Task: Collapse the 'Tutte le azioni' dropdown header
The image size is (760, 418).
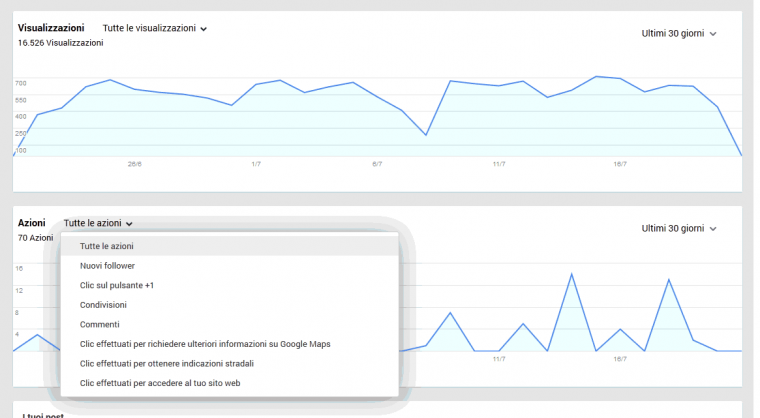Action: 98,223
